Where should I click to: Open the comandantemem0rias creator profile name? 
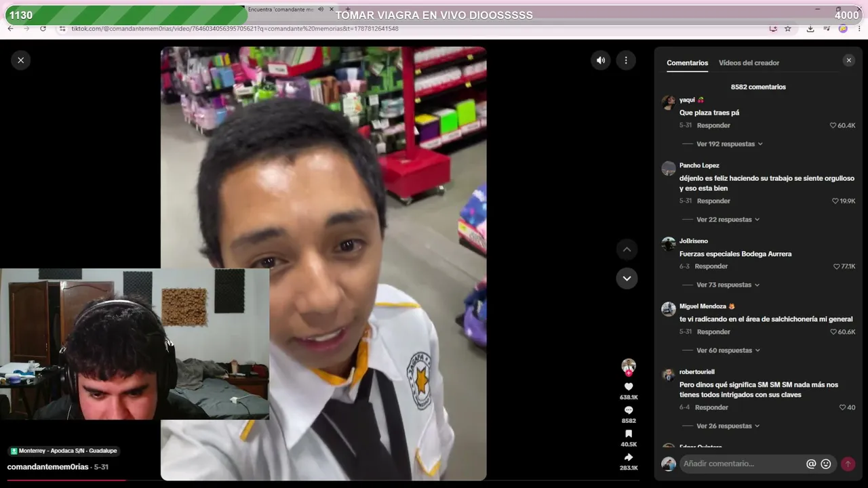[48, 467]
